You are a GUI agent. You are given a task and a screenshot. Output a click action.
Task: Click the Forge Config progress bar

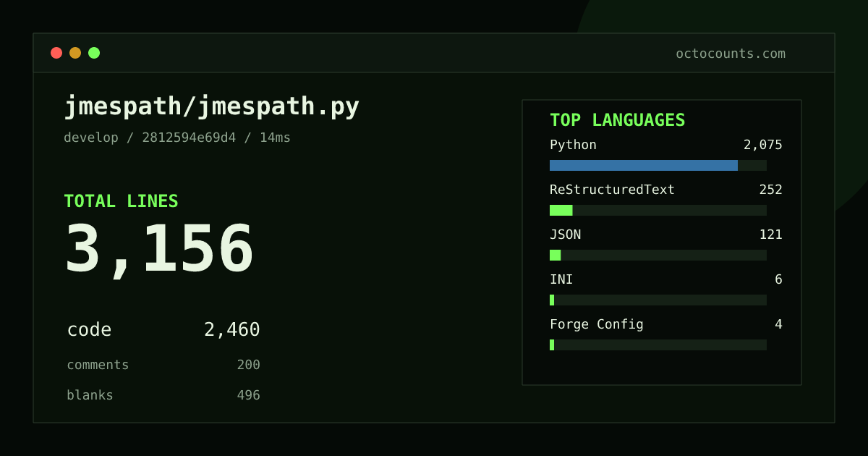tap(658, 345)
